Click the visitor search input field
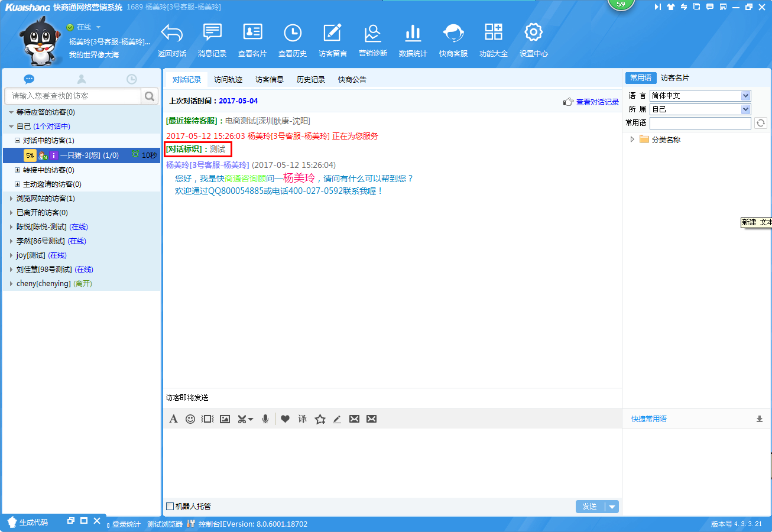Screen dimensions: 772x532 (73, 96)
